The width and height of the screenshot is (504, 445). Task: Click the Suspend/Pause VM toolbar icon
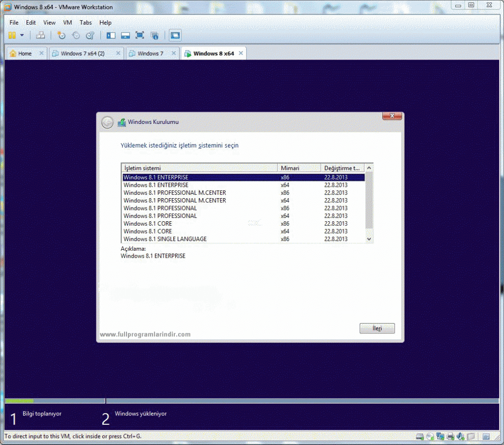(12, 35)
